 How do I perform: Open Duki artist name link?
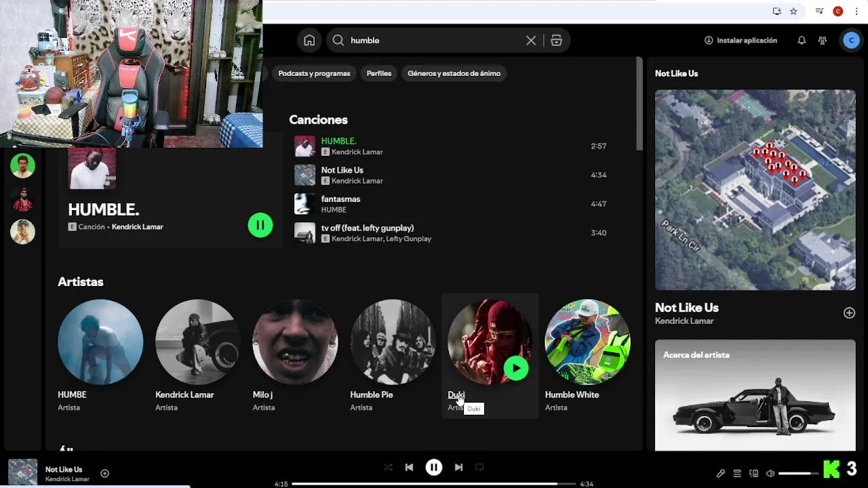point(456,394)
